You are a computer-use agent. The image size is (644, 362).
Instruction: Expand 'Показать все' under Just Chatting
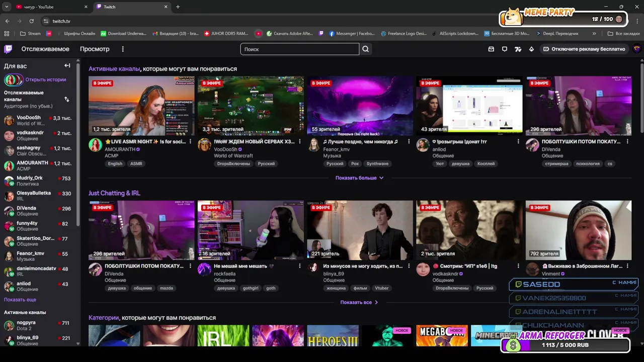pyautogui.click(x=359, y=302)
